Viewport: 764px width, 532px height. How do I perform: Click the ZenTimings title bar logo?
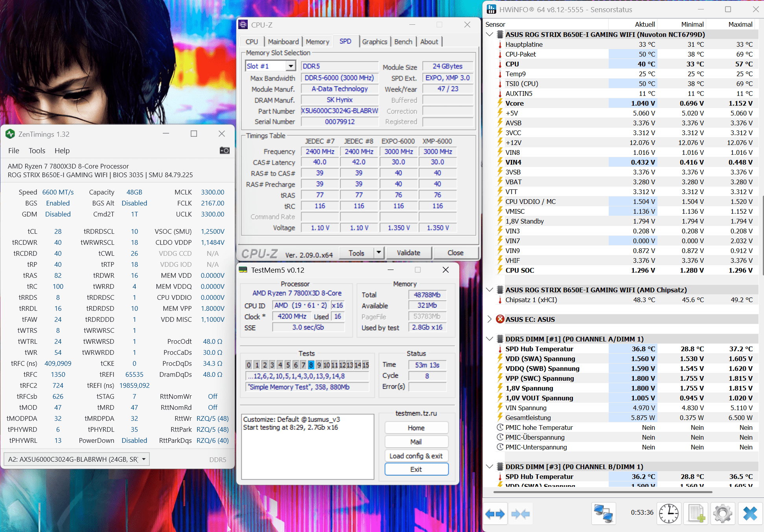point(10,134)
